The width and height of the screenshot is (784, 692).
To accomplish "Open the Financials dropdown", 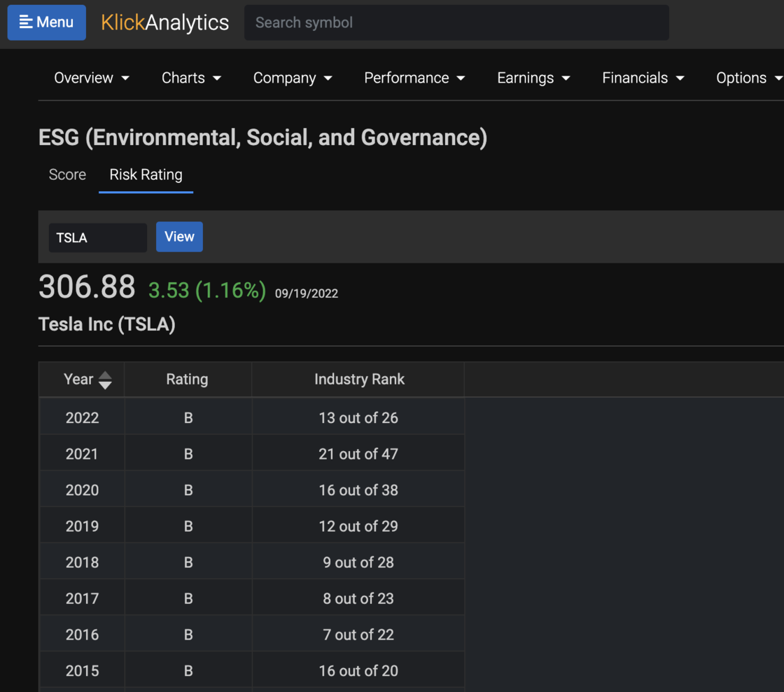I will [643, 78].
